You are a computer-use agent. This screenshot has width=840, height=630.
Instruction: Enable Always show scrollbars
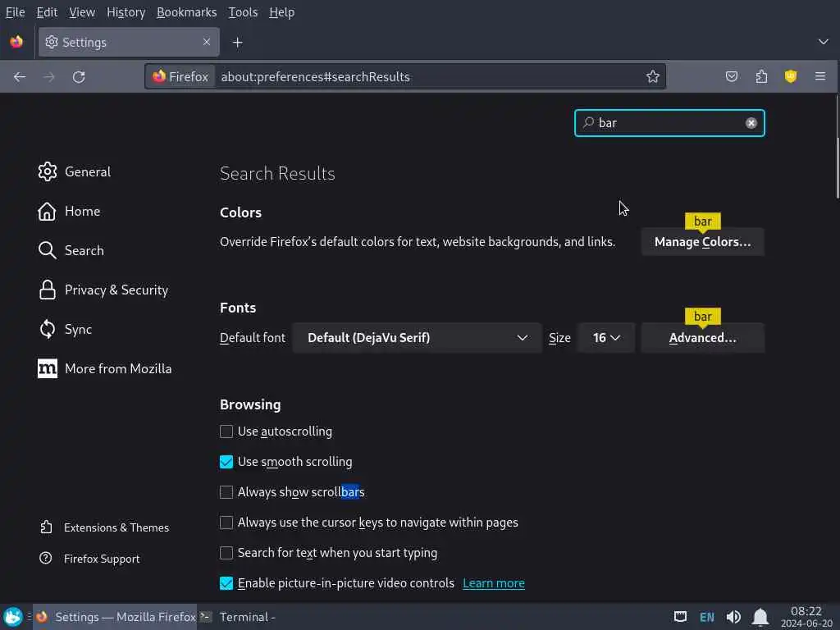[226, 492]
